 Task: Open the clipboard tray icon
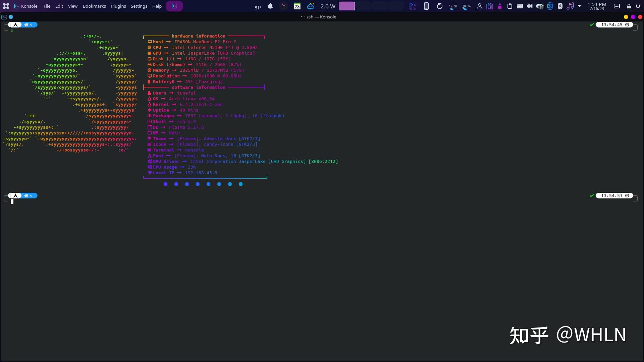coord(510,6)
